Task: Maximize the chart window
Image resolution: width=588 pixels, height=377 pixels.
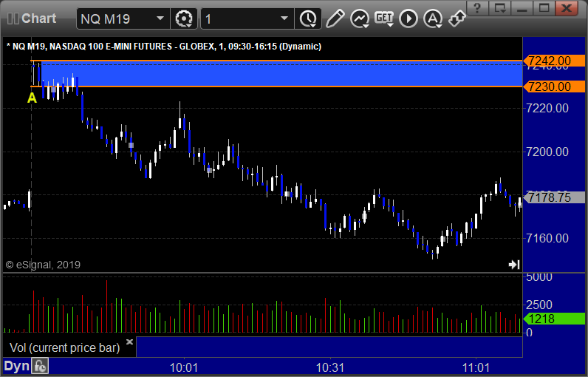Action: [x=544, y=8]
